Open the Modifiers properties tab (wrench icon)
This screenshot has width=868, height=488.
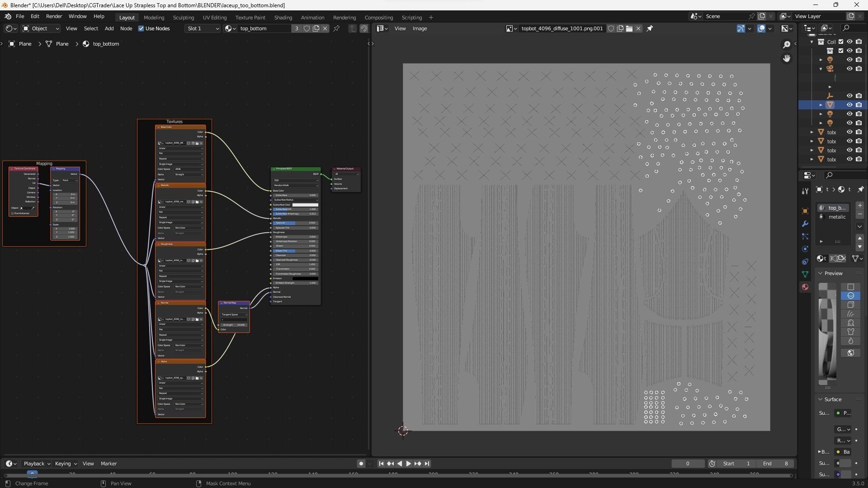[805, 224]
